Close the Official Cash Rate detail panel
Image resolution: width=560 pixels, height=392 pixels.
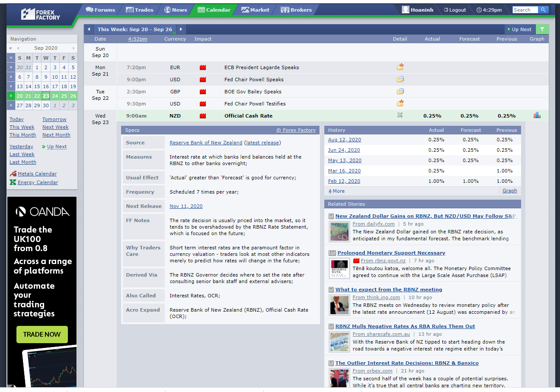point(400,115)
